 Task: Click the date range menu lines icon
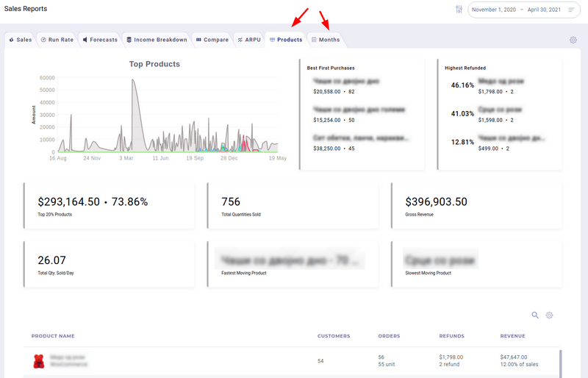tap(571, 10)
